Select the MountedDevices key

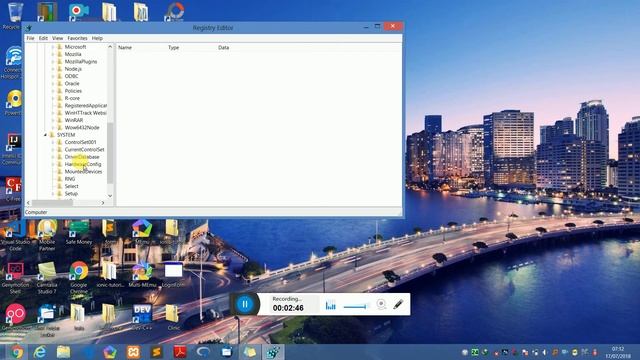[83, 171]
